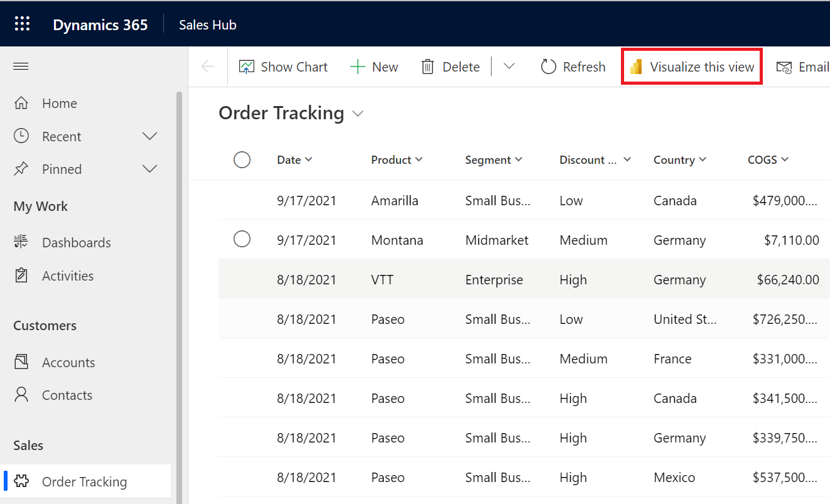830x504 pixels.
Task: Click the $537,500 COGS value
Action: click(785, 477)
